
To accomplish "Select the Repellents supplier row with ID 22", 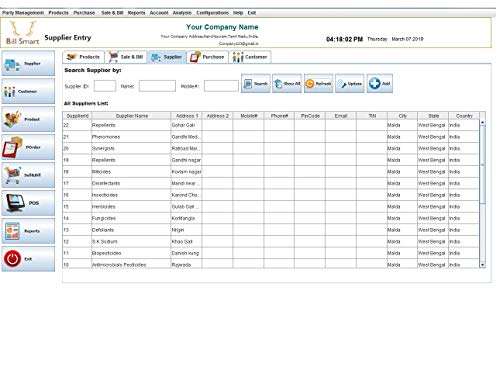I will [x=271, y=125].
